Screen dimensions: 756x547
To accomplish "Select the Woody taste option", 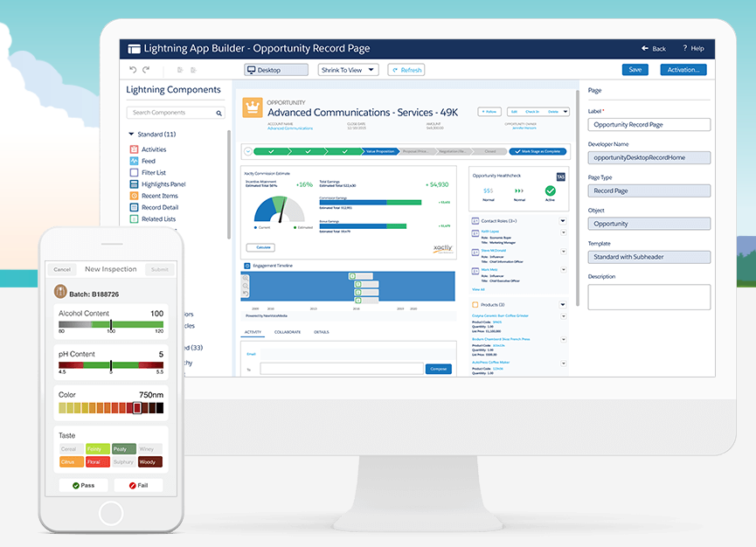I will pos(150,462).
